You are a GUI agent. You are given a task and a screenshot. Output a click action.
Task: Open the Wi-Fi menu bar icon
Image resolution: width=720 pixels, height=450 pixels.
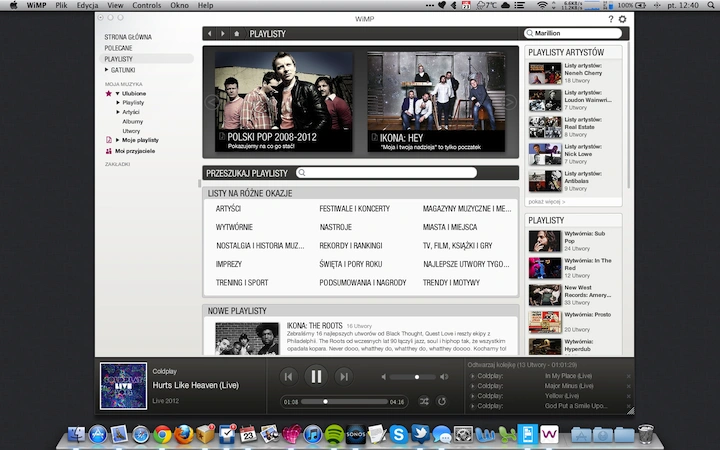[x=542, y=6]
